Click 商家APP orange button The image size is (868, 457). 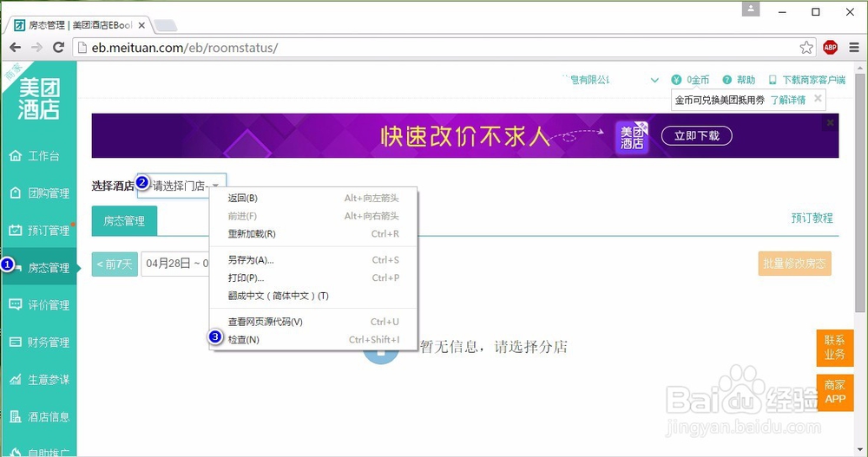click(x=835, y=392)
